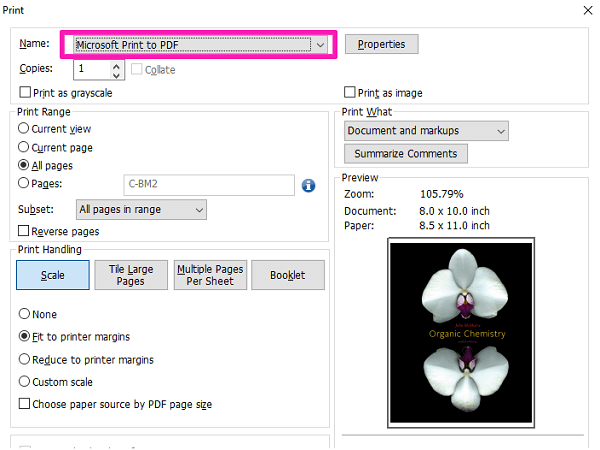
Task: Select Current view radio button
Action: pyautogui.click(x=24, y=129)
